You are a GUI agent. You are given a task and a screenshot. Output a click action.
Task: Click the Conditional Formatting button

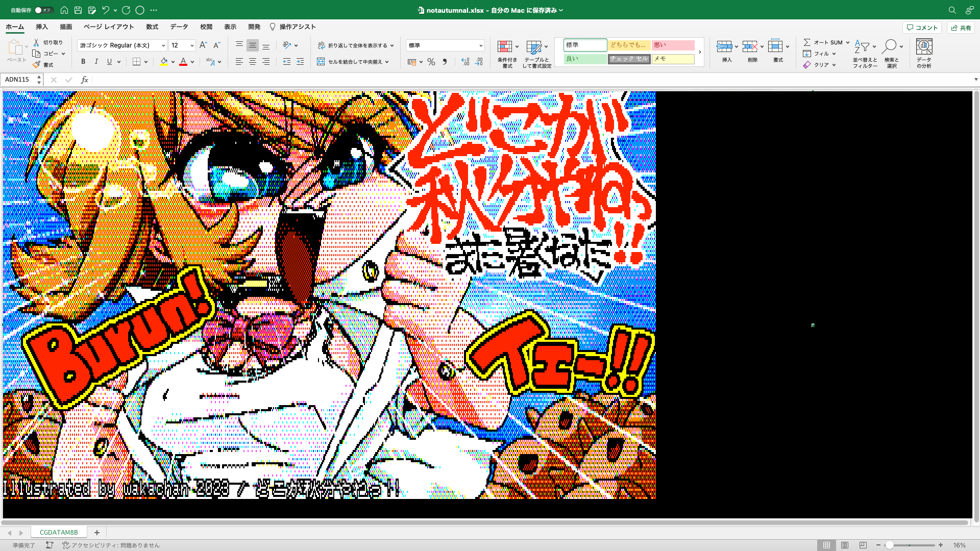(x=507, y=53)
